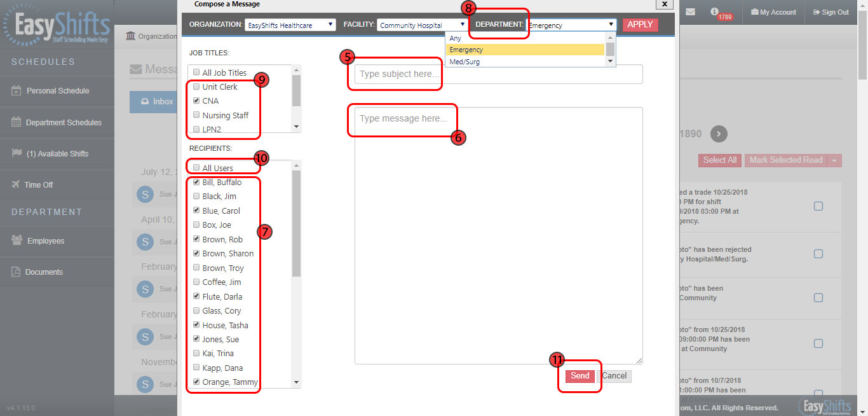Screen dimensions: 868x416
Task: Click Select All in messages list
Action: point(719,160)
